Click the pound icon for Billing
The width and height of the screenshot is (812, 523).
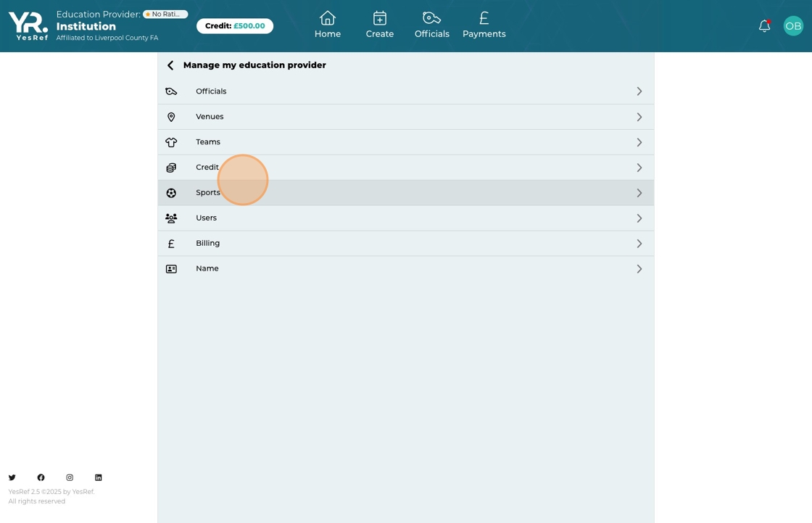[x=171, y=244]
